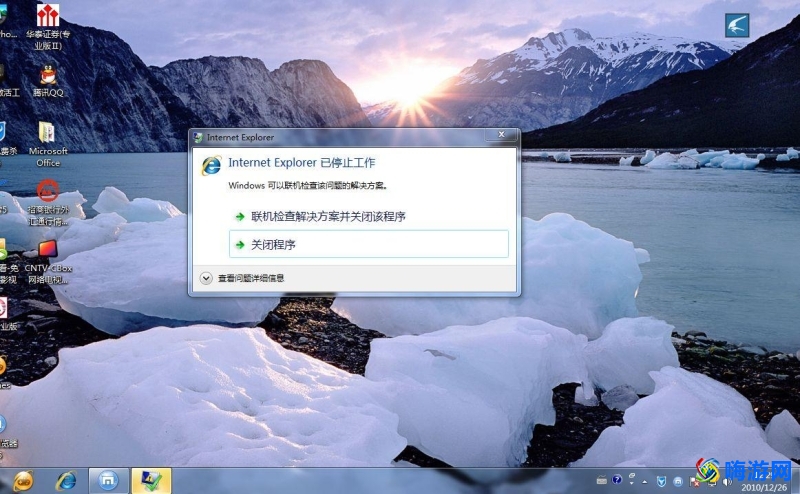Open the Action Center flag tray icon
The width and height of the screenshot is (800, 494).
[694, 481]
